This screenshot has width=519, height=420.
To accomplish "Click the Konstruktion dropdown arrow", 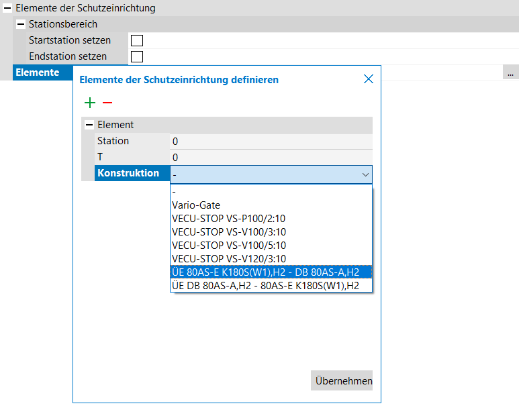I will pyautogui.click(x=365, y=174).
